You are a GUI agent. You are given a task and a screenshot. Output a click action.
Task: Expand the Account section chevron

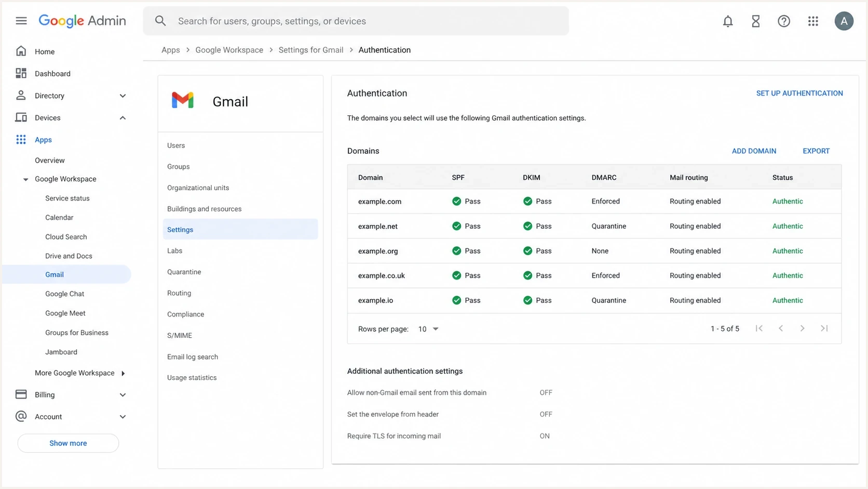(x=123, y=417)
